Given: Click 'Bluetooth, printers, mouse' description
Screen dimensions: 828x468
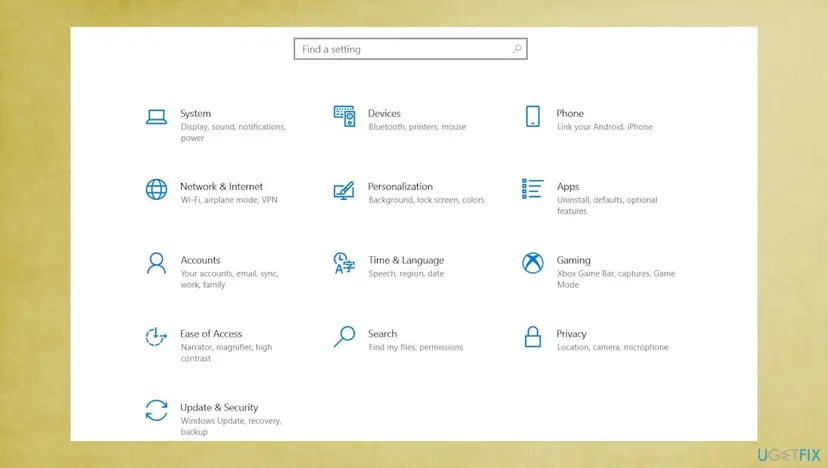Looking at the screenshot, I should coord(417,127).
